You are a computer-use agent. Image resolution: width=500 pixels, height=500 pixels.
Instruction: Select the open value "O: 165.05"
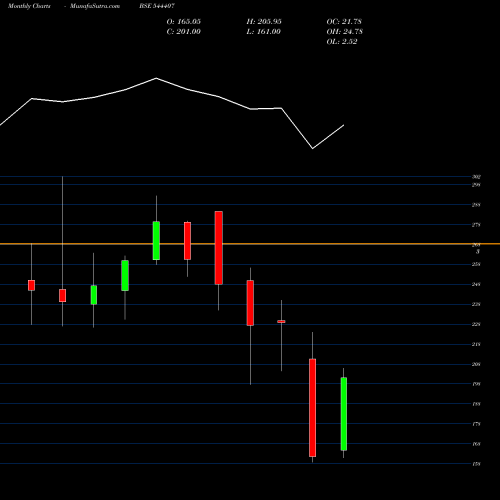click(x=184, y=22)
